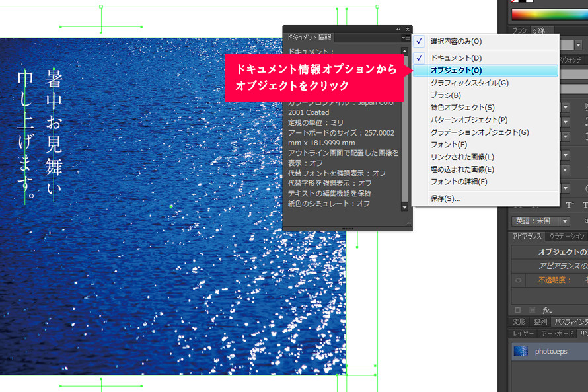Switch to the アートボード tab
The width and height of the screenshot is (588, 392).
point(557,333)
